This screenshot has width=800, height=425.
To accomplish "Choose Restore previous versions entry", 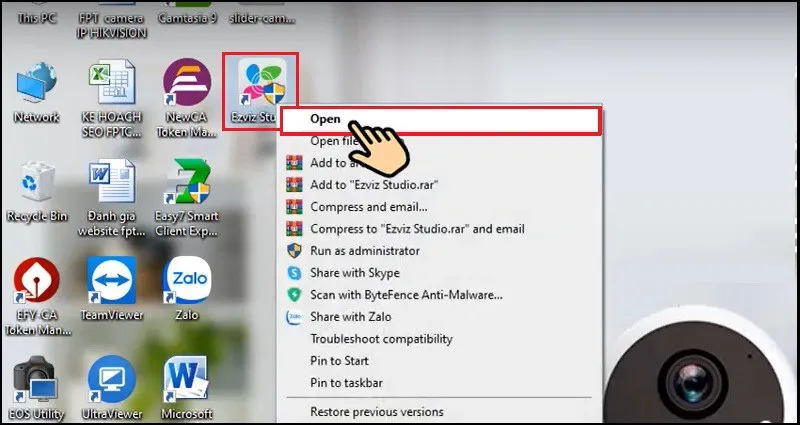I will [x=377, y=411].
